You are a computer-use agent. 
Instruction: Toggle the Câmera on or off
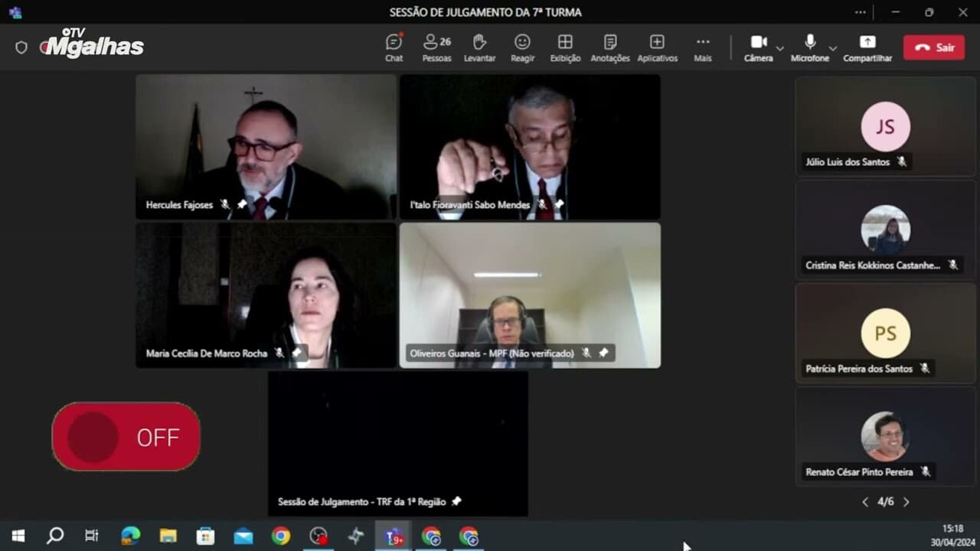[758, 47]
